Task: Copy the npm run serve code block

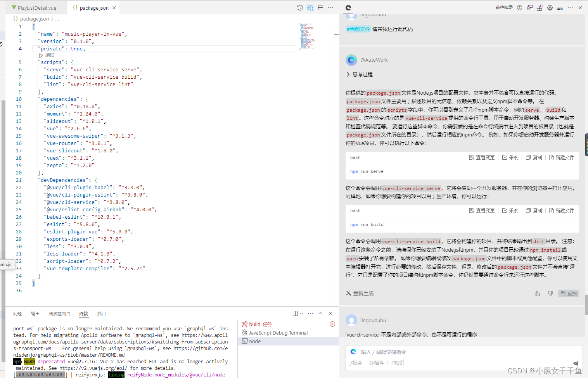Action: 534,157
